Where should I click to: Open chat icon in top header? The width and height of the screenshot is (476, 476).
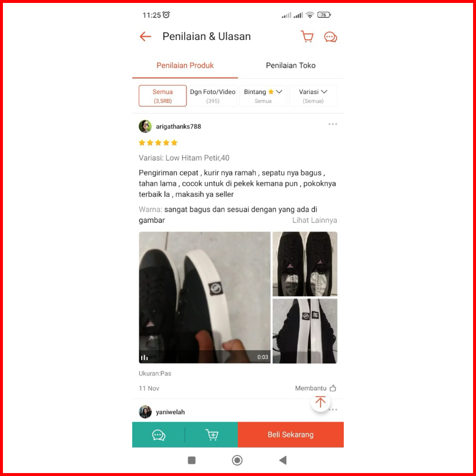coord(331,37)
